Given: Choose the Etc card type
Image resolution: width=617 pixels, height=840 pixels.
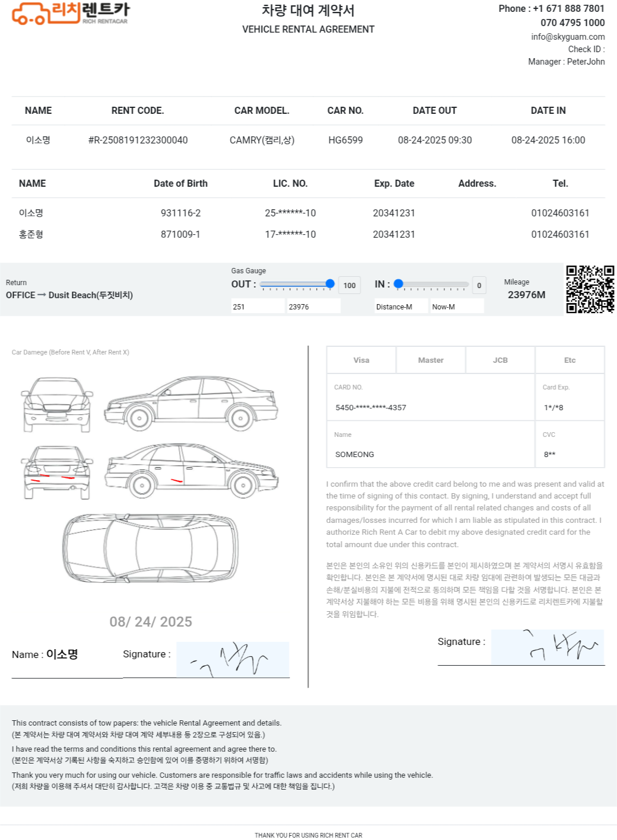Looking at the screenshot, I should 570,360.
